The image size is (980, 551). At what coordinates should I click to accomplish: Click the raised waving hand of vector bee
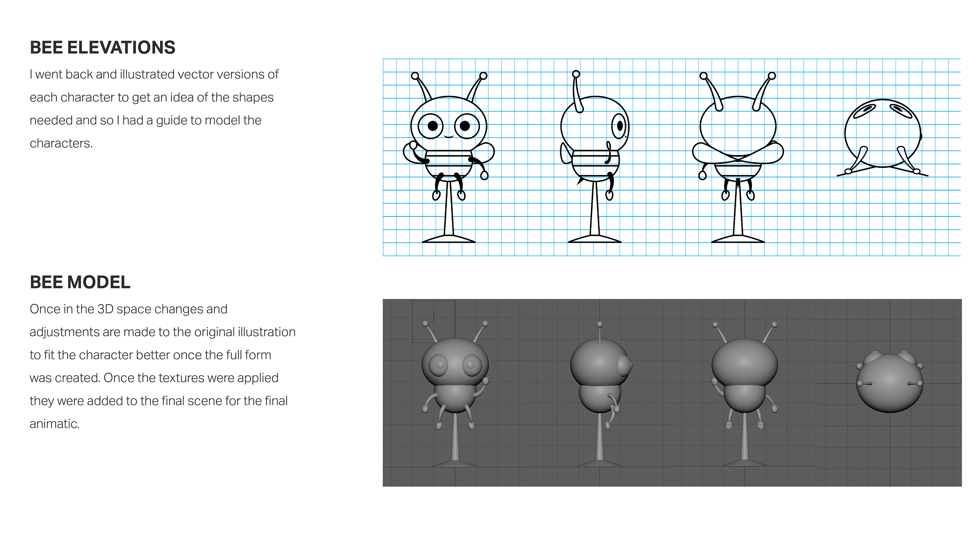(413, 145)
